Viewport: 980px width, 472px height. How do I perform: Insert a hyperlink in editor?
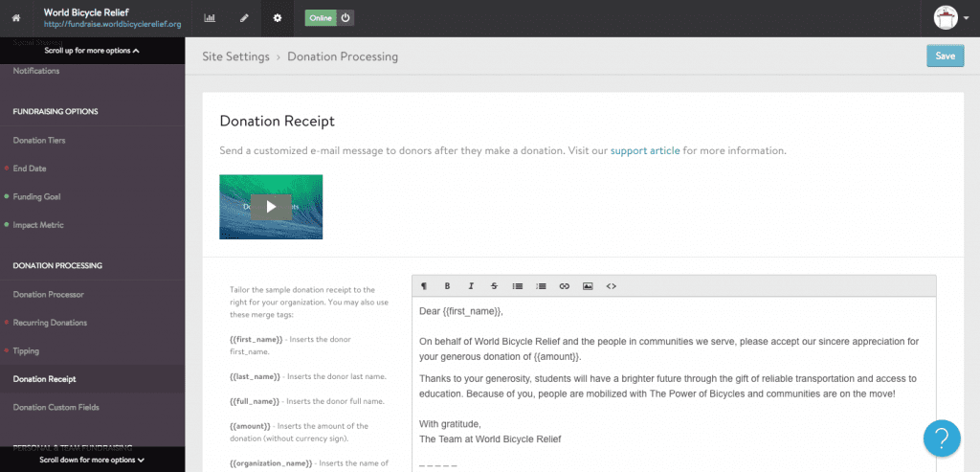[565, 285]
